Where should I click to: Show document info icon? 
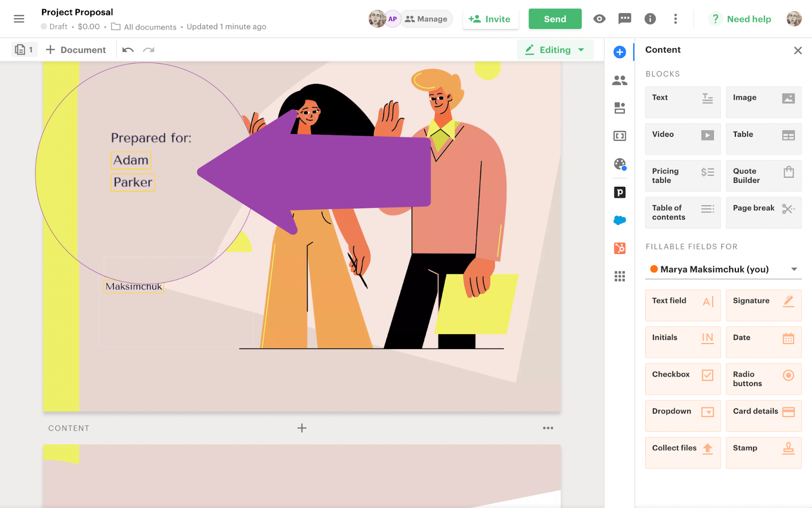point(650,19)
